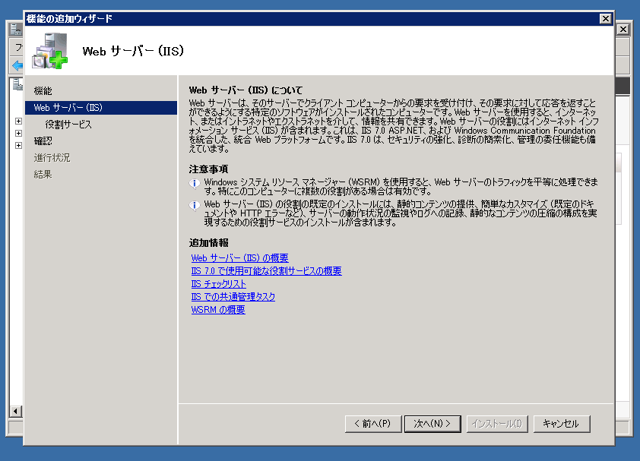
Task: Click the 注意事項 heading
Action: coord(208,169)
